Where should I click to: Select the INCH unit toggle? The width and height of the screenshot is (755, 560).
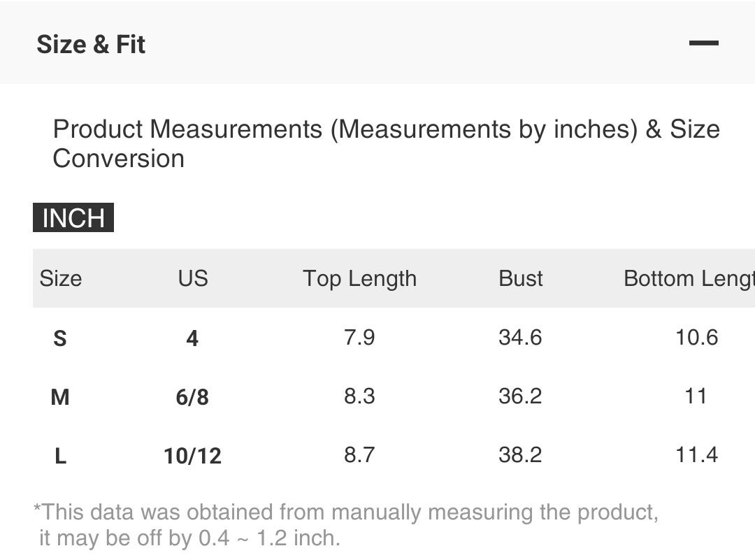(x=73, y=218)
